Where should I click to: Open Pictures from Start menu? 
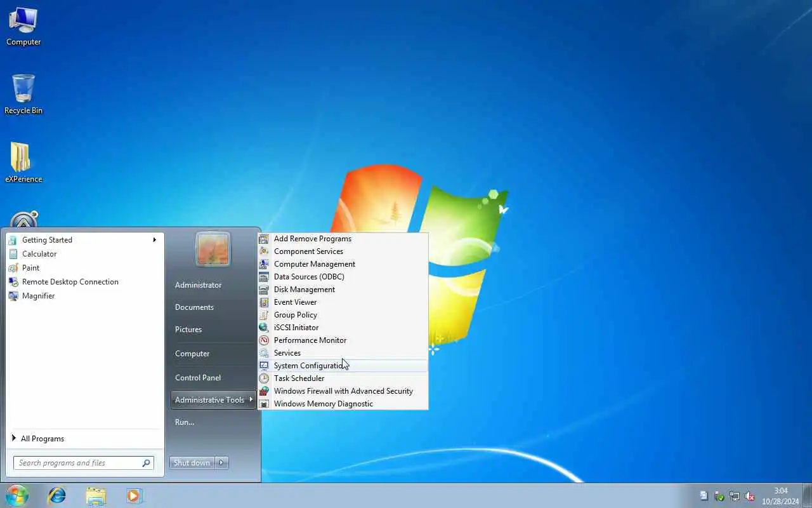[188, 330]
